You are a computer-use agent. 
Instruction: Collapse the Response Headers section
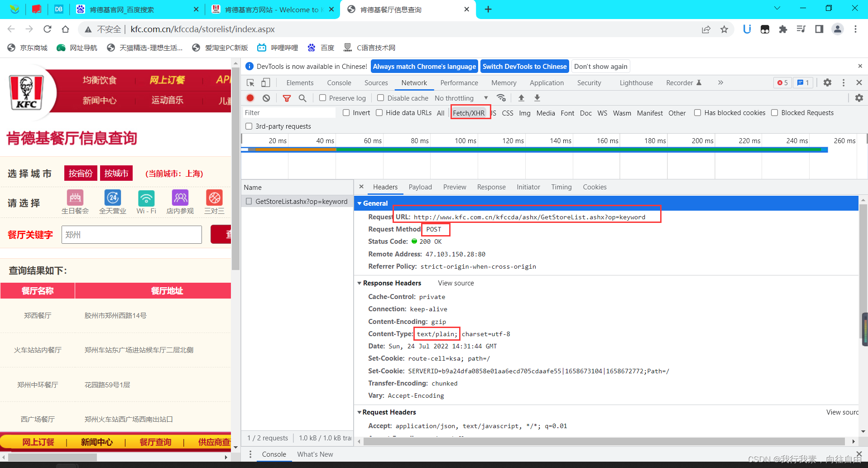tap(360, 283)
